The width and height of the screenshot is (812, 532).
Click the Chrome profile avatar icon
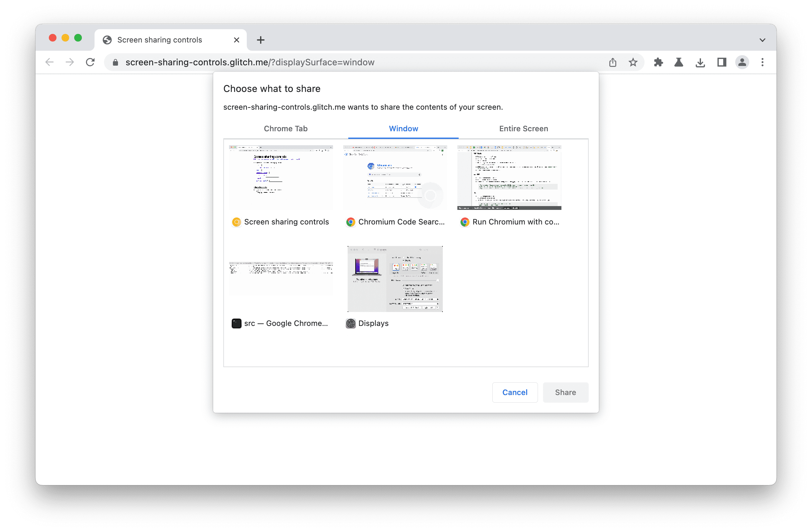click(742, 62)
